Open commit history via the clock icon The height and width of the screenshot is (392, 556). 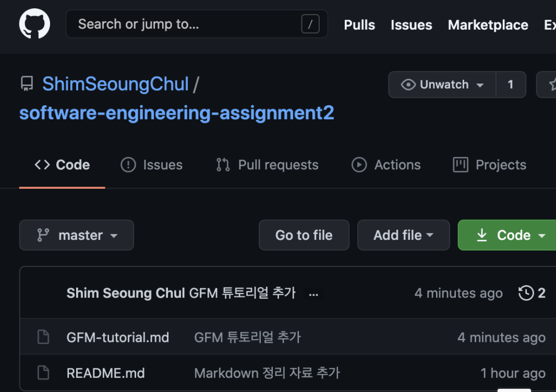pyautogui.click(x=525, y=293)
